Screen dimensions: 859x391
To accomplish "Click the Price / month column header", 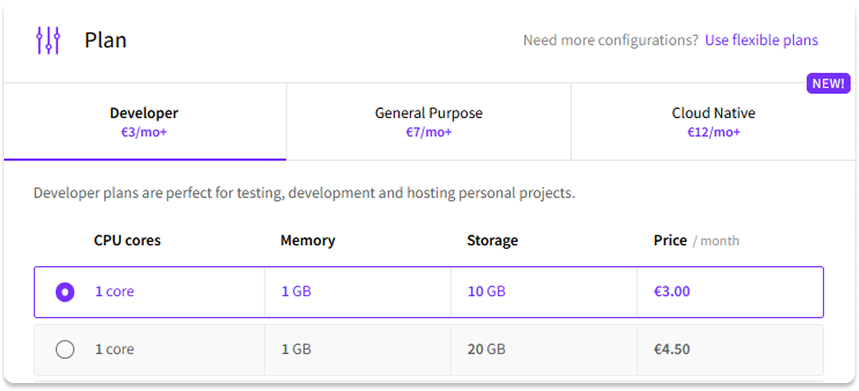I will [x=696, y=240].
